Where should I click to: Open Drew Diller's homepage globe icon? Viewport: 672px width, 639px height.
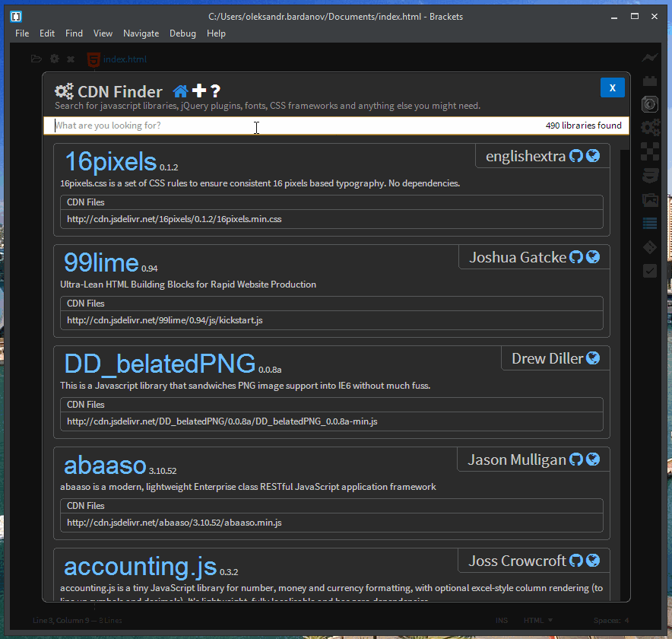point(593,358)
